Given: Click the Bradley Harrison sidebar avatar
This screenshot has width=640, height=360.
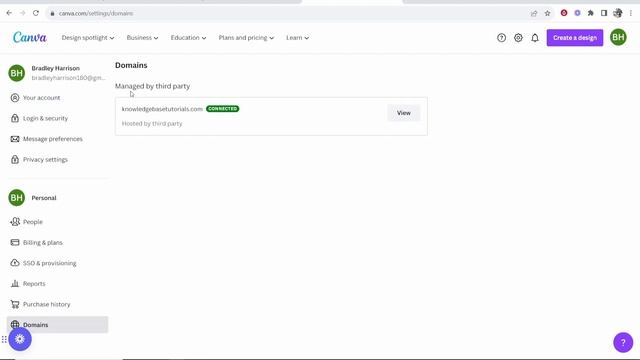Looking at the screenshot, I should 17,73.
